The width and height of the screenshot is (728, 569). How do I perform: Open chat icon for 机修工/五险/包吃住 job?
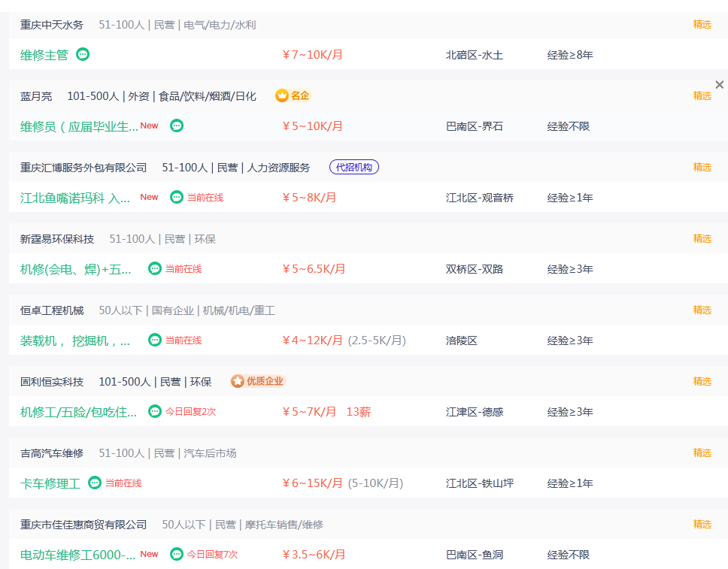(155, 412)
